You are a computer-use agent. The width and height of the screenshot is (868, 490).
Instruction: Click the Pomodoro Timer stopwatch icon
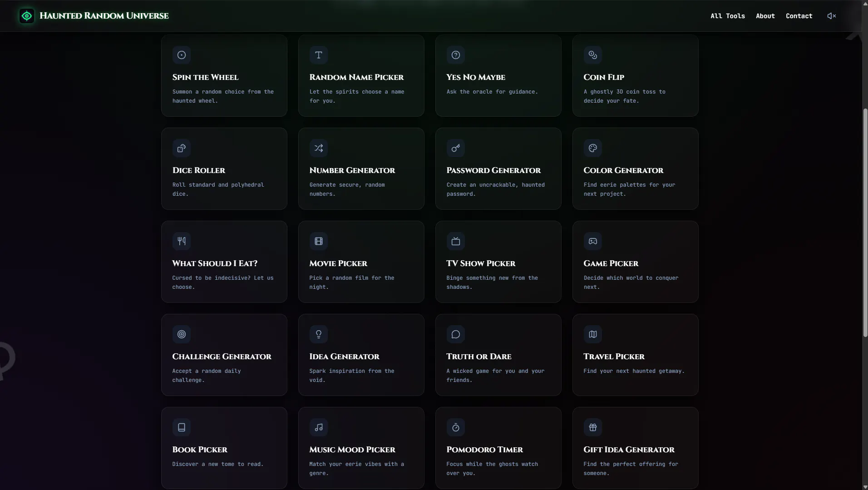coord(456,427)
